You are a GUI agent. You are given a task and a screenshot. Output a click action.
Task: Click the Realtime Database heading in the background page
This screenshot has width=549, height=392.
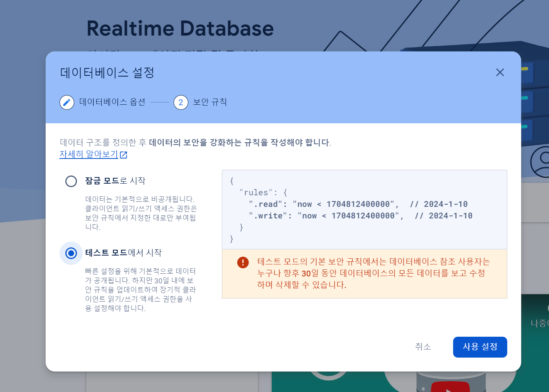[x=180, y=29]
